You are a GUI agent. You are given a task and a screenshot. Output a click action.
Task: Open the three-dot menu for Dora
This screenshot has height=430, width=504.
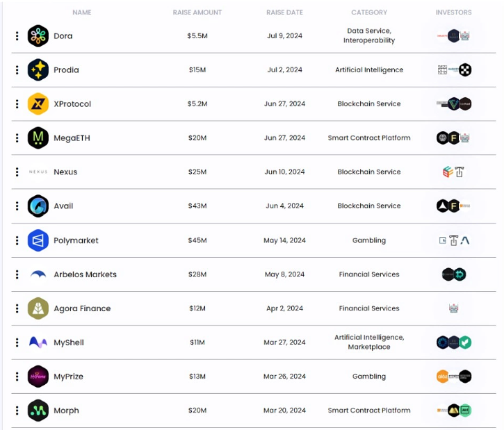(17, 36)
